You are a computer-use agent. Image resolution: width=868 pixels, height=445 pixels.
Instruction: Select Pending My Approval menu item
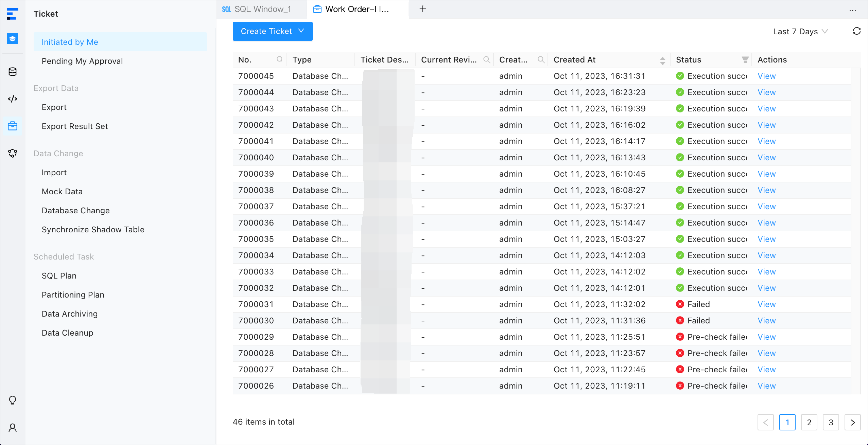(x=82, y=61)
